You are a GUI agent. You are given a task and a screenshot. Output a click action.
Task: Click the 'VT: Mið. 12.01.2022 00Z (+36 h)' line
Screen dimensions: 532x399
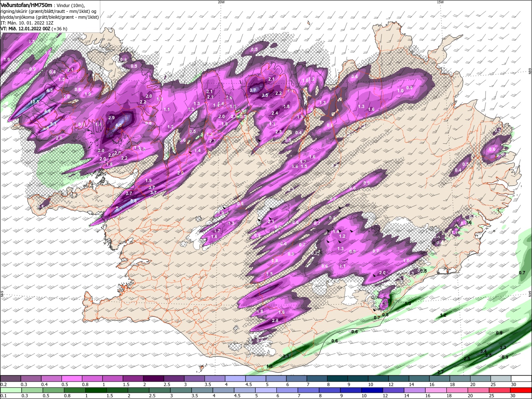click(34, 29)
